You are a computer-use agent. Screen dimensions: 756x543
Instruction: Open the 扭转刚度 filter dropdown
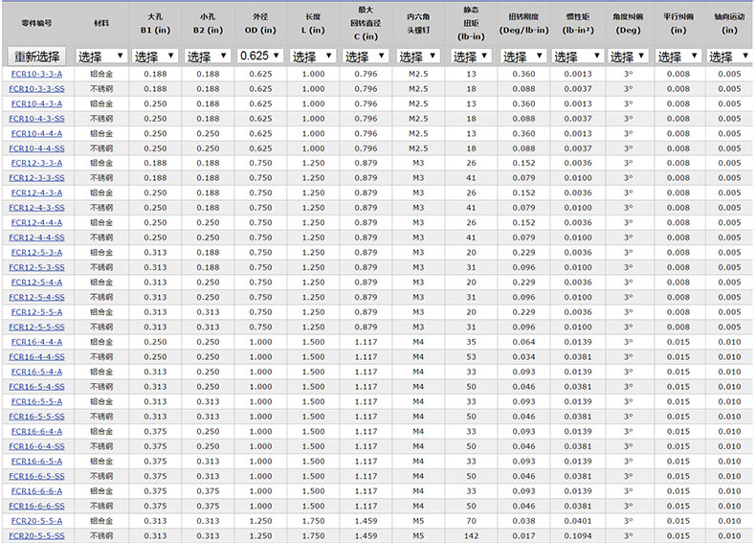[x=523, y=57]
